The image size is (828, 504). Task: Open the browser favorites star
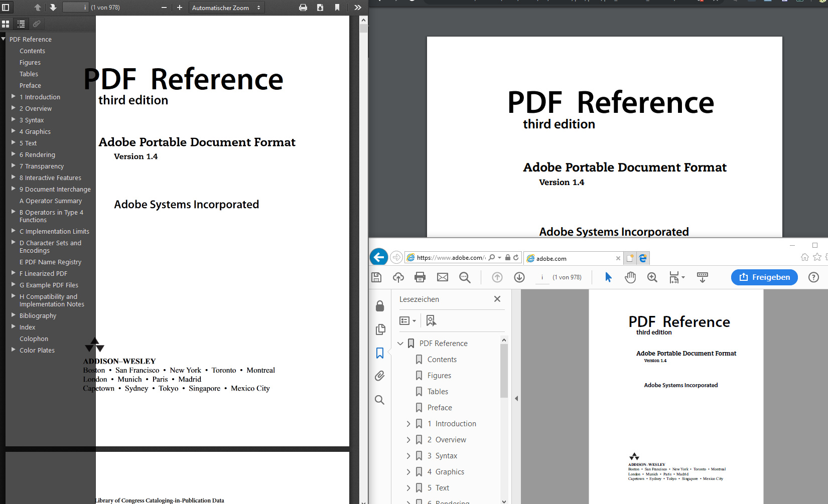pyautogui.click(x=817, y=257)
